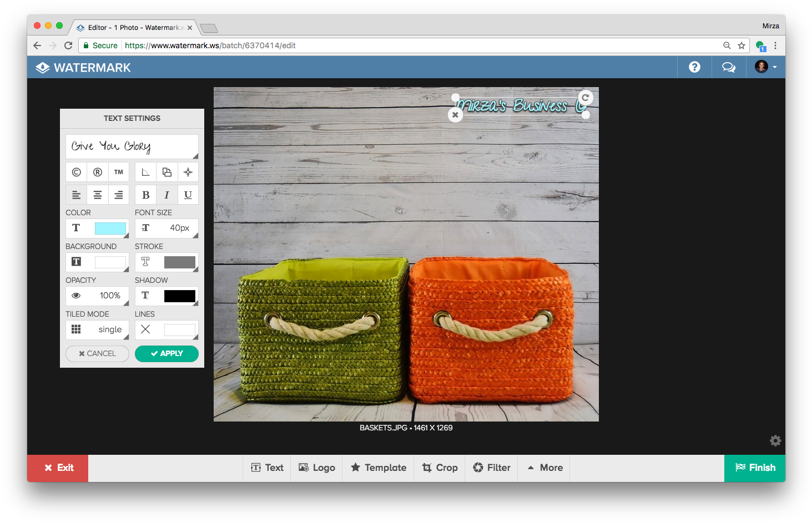Insert the registered trademark symbol
This screenshot has width=812, height=523.
click(98, 172)
